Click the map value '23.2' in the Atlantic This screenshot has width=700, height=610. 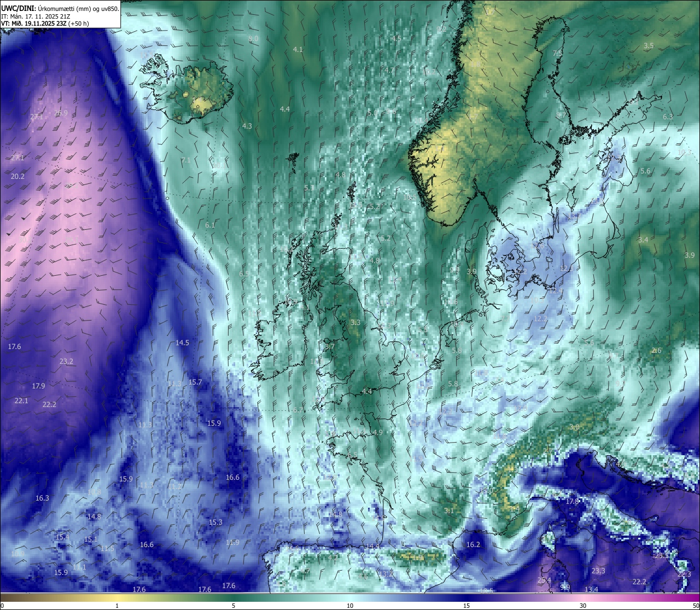[66, 362]
